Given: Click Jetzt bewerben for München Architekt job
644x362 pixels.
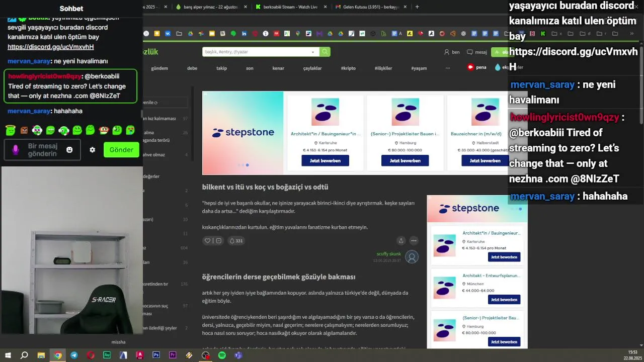Looking at the screenshot, I should click(x=504, y=300).
